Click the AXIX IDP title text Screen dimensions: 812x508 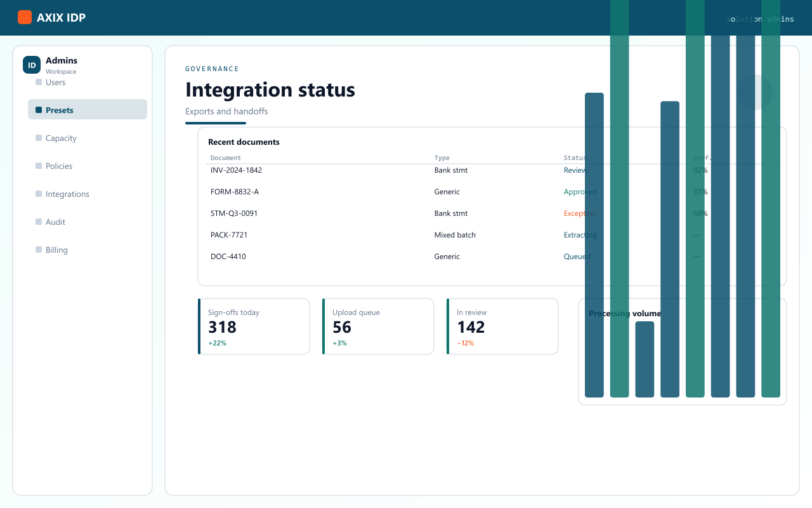(x=61, y=18)
